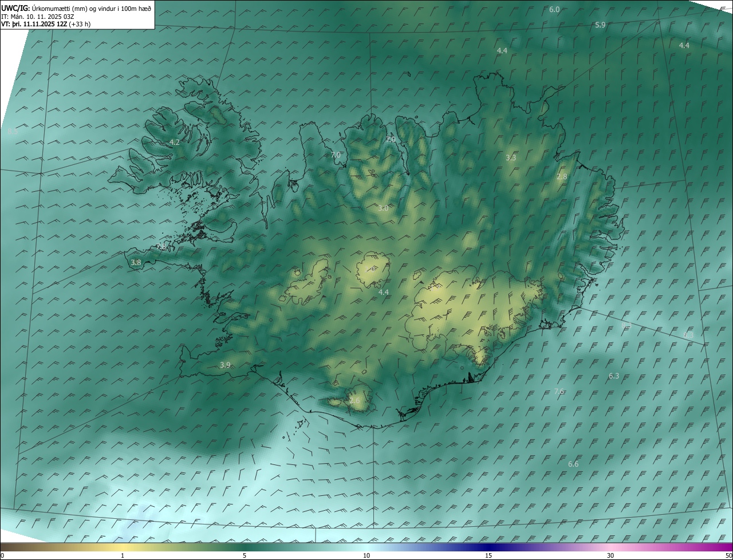The height and width of the screenshot is (560, 733).
Task: Select the 3.8 value on Snæfellsnes tip
Action: 136,262
